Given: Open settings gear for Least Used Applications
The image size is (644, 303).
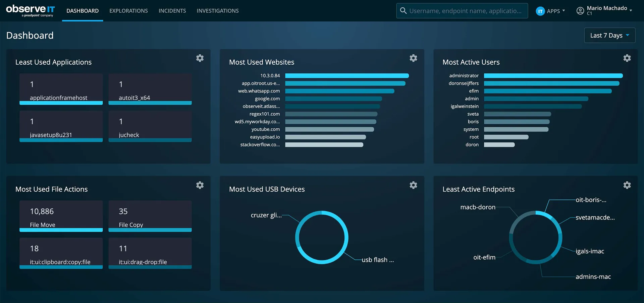Looking at the screenshot, I should 200,58.
